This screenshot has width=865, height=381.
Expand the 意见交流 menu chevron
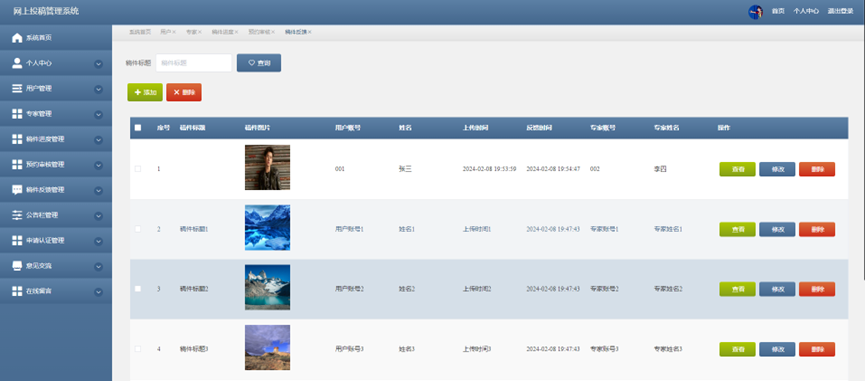point(98,266)
